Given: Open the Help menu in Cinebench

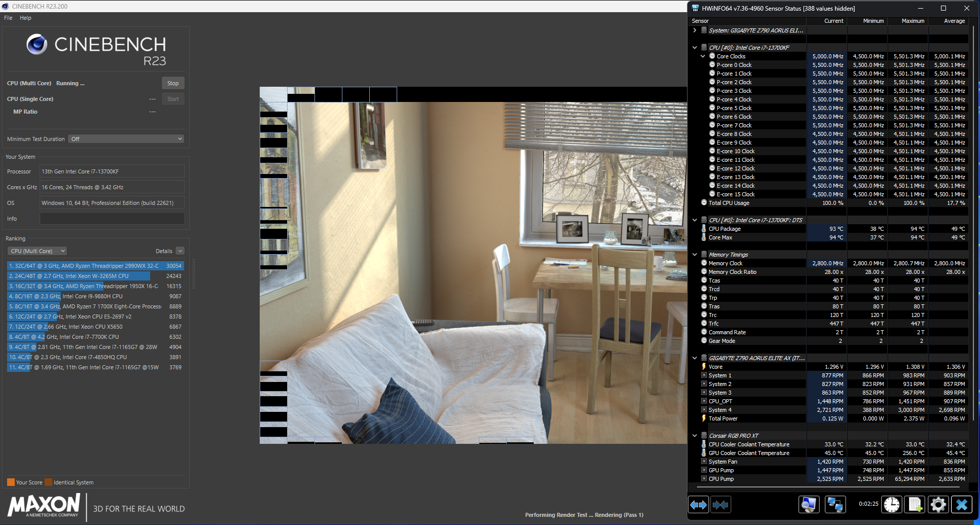Looking at the screenshot, I should [25, 18].
